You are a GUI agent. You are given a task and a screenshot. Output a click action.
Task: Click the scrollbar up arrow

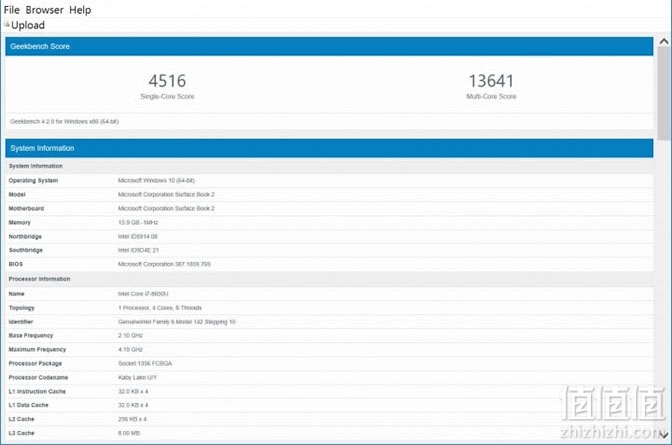(664, 41)
